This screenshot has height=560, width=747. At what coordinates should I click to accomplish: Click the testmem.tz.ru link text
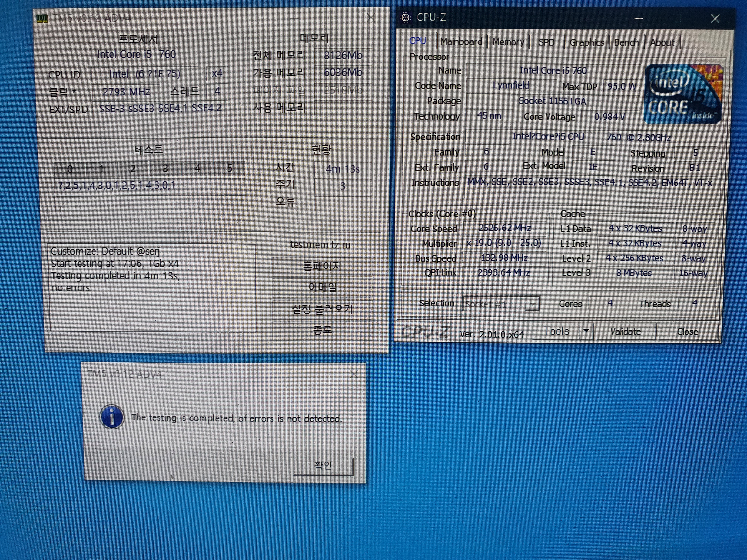(x=320, y=244)
